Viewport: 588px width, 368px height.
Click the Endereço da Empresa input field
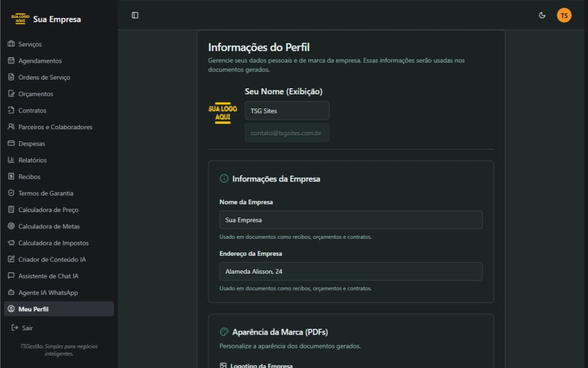[351, 272]
